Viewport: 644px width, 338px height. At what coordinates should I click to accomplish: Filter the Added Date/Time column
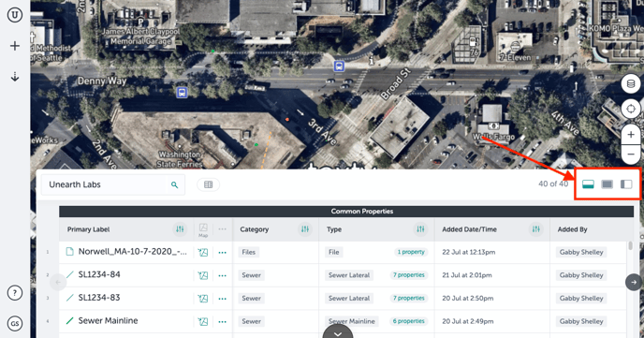pyautogui.click(x=536, y=229)
